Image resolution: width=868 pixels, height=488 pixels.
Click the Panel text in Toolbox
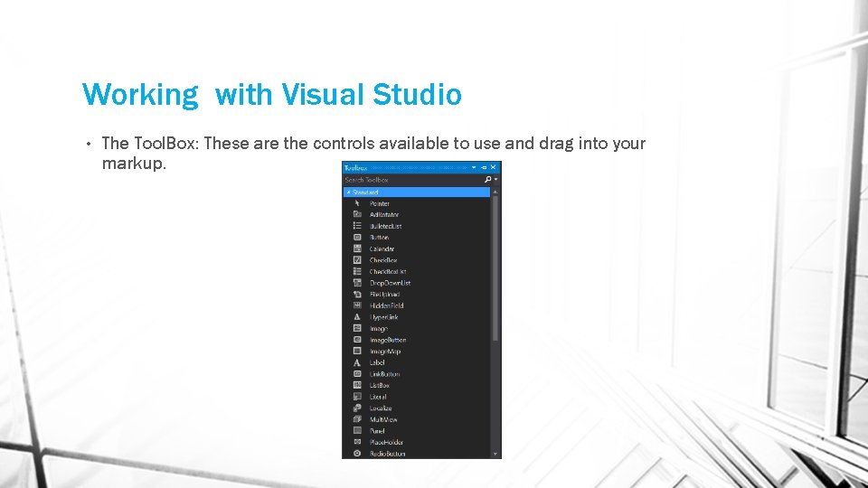[x=377, y=431]
